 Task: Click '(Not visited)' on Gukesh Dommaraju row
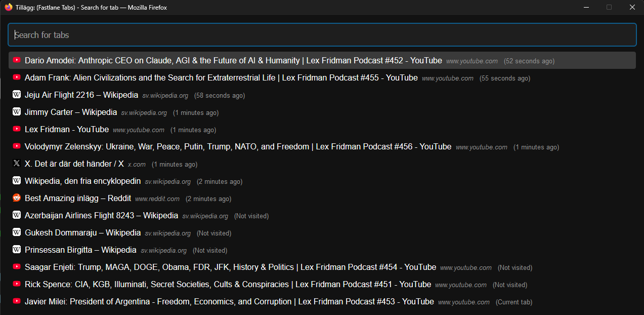(x=214, y=233)
